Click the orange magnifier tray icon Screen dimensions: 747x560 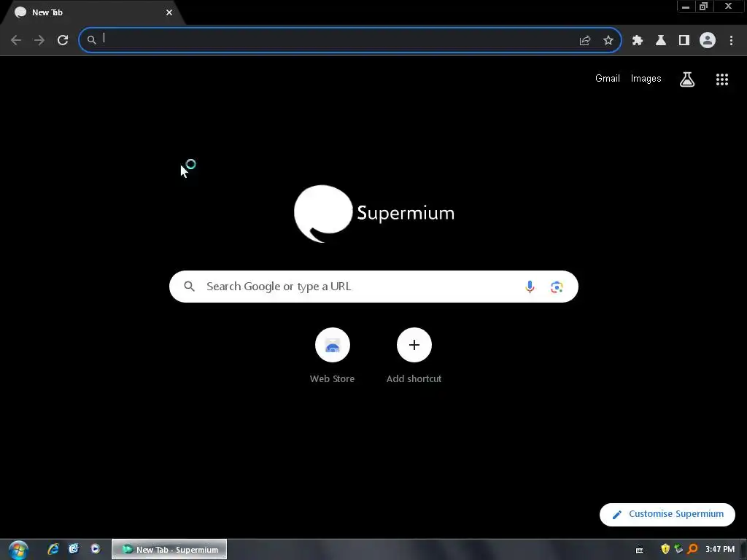click(693, 550)
